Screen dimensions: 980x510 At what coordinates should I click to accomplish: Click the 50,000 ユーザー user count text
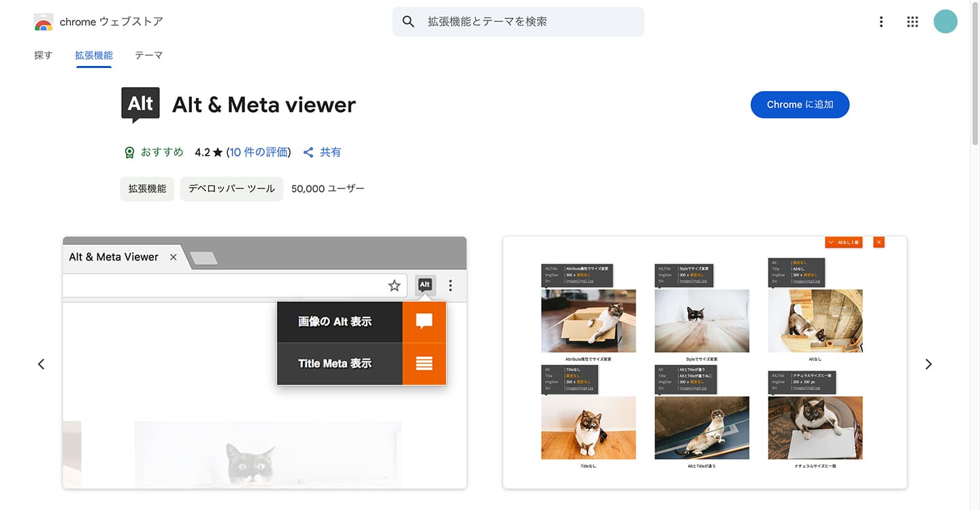click(x=328, y=189)
